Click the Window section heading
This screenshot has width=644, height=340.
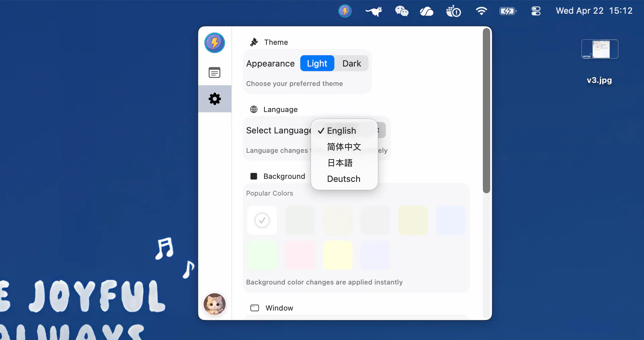tap(280, 308)
